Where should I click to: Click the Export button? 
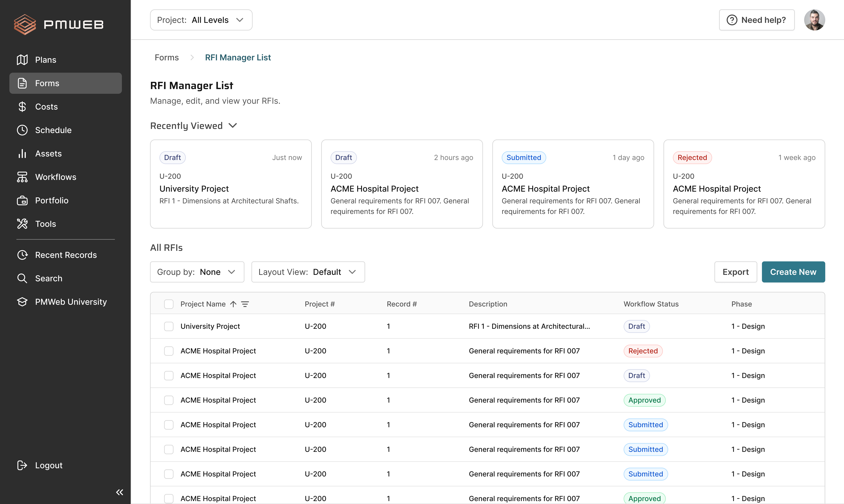[x=736, y=272]
